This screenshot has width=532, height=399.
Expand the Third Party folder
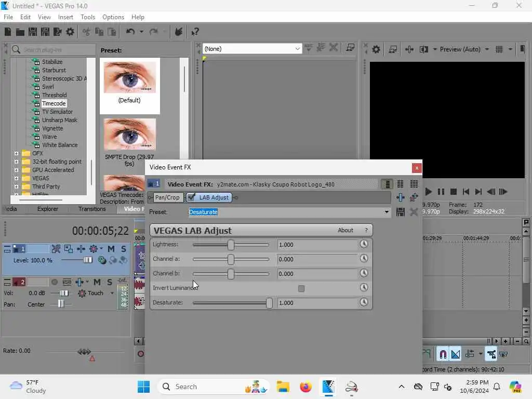16,187
